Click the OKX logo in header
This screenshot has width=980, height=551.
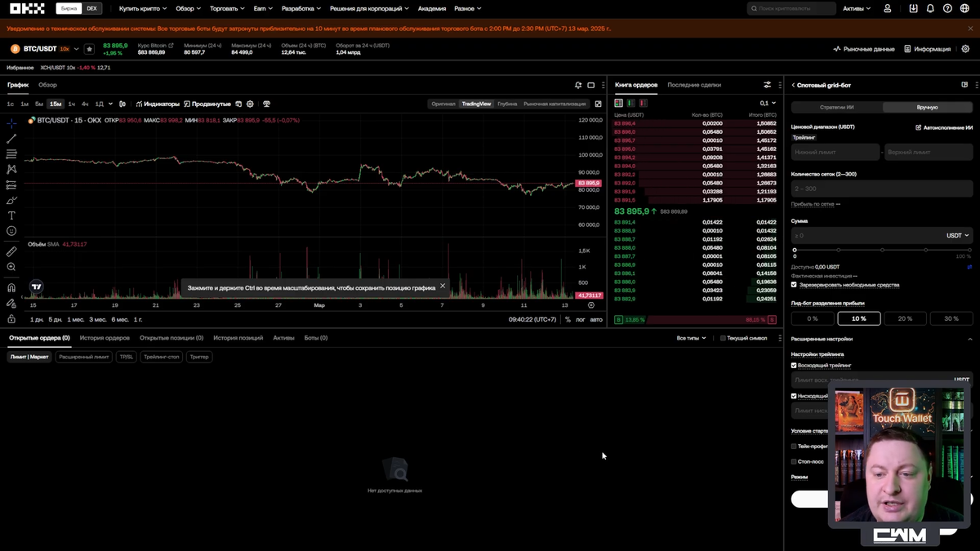tap(27, 8)
